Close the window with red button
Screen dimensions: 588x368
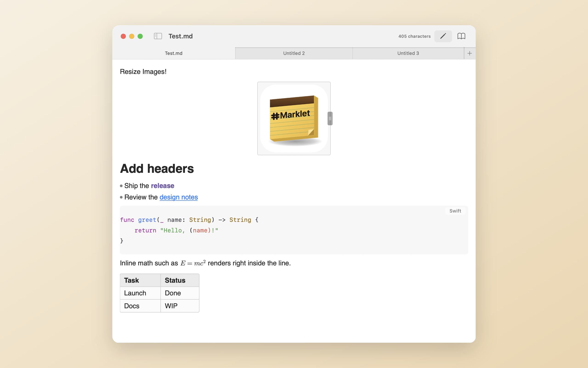[123, 36]
